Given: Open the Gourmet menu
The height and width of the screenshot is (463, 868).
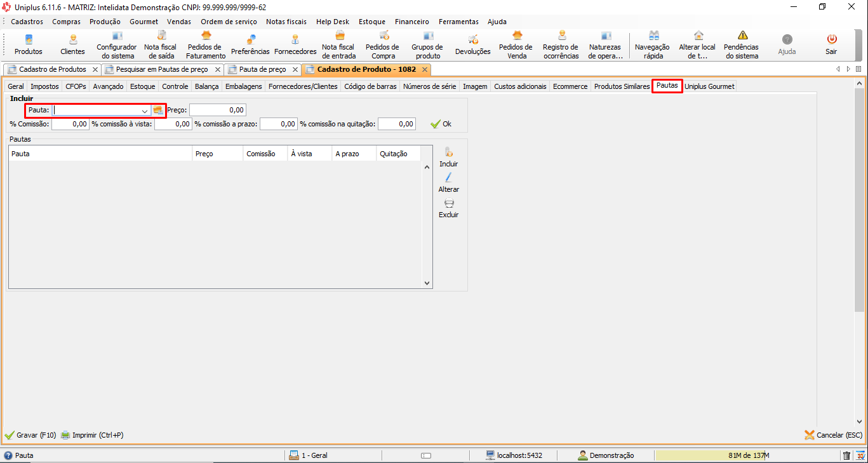Looking at the screenshot, I should coord(144,22).
